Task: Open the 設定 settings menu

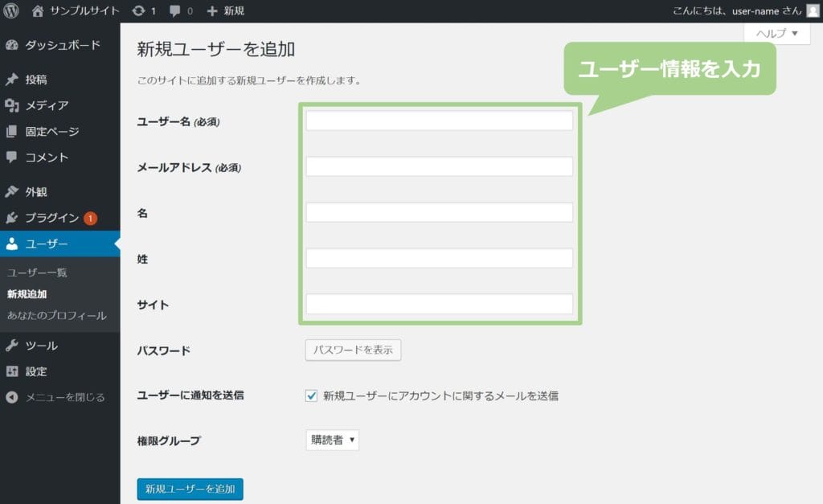Action: [35, 371]
